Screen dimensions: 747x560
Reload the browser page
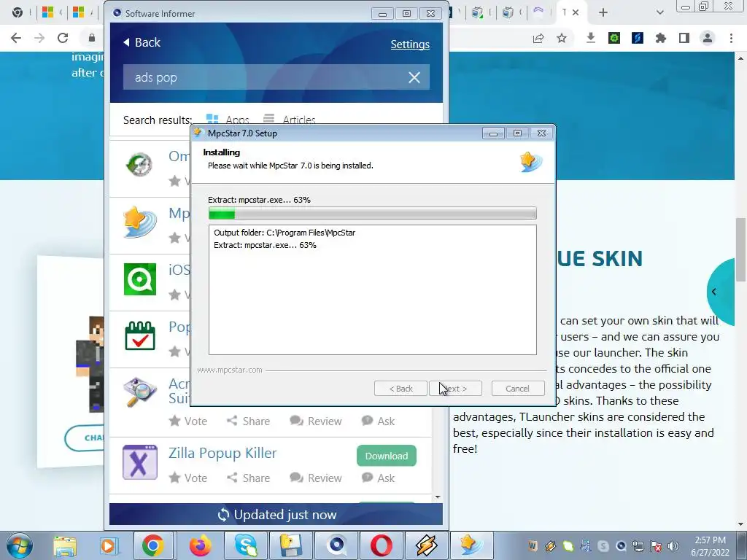coord(63,38)
